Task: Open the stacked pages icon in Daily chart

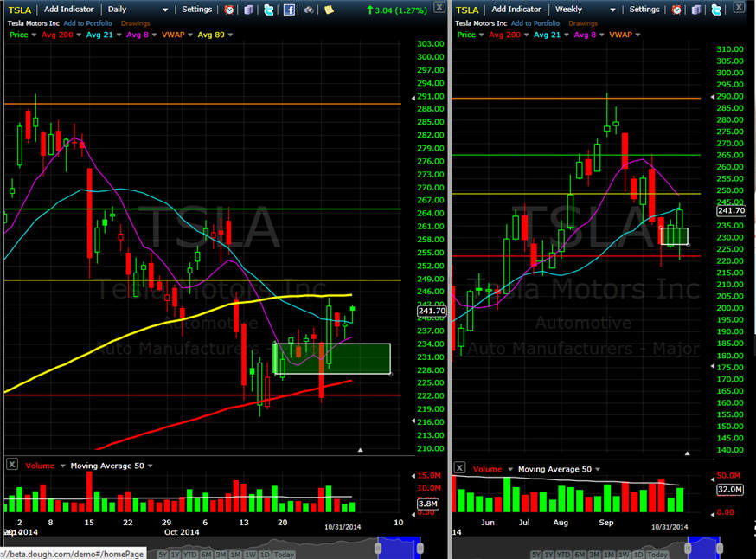Action: point(249,10)
